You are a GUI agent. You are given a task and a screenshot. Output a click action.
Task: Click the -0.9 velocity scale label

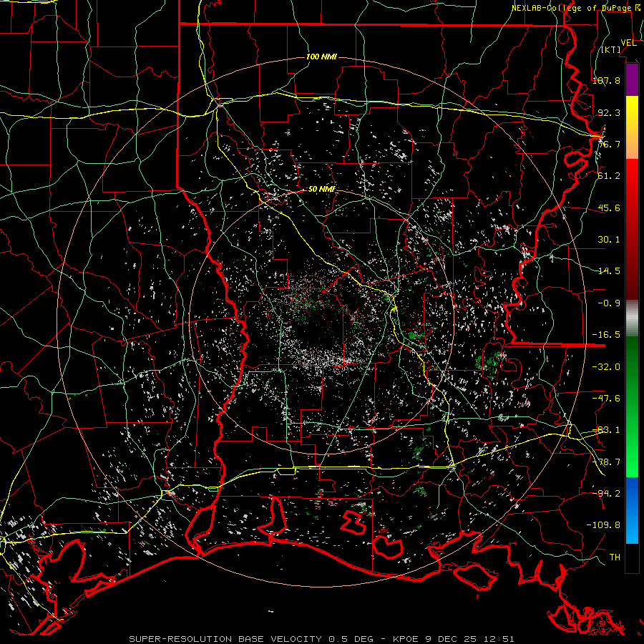[x=609, y=303]
